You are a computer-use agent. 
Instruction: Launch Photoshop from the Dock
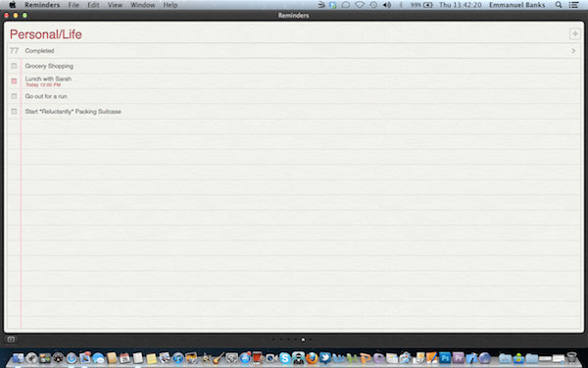coord(445,357)
